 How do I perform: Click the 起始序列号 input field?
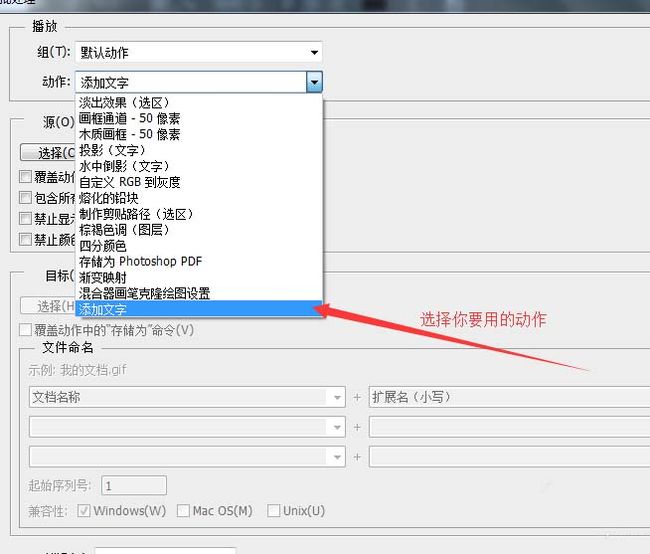click(x=134, y=485)
